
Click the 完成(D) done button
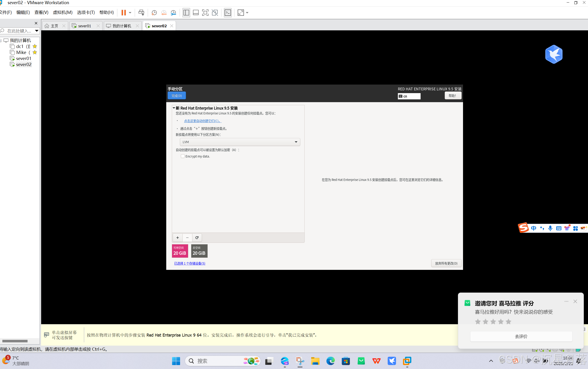pos(176,96)
